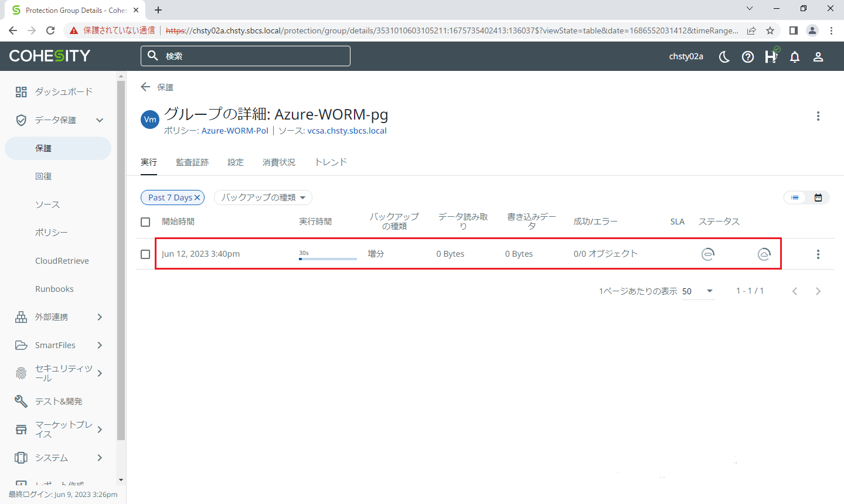Expand the マーケットプレイス submenu
The width and height of the screenshot is (844, 504).
(100, 430)
